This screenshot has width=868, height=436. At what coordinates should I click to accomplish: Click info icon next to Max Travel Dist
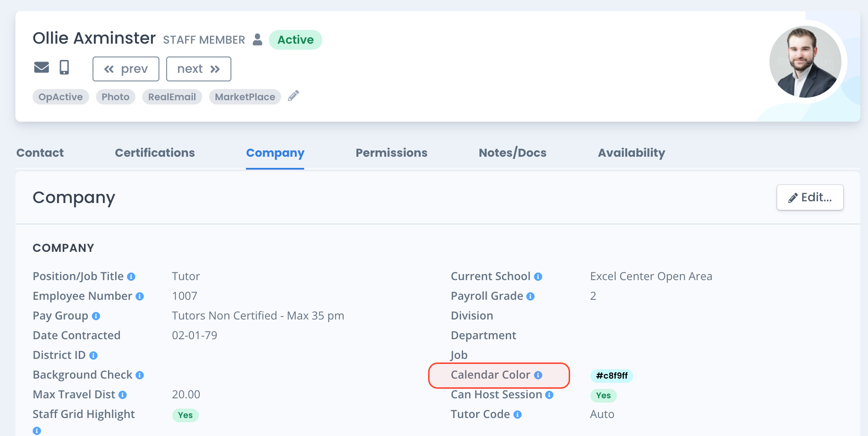(123, 395)
